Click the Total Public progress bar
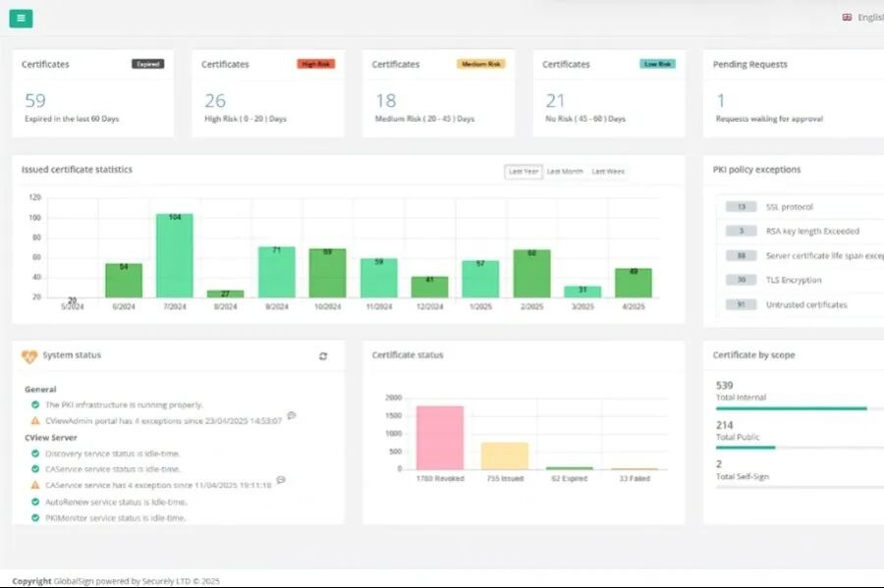 800,448
